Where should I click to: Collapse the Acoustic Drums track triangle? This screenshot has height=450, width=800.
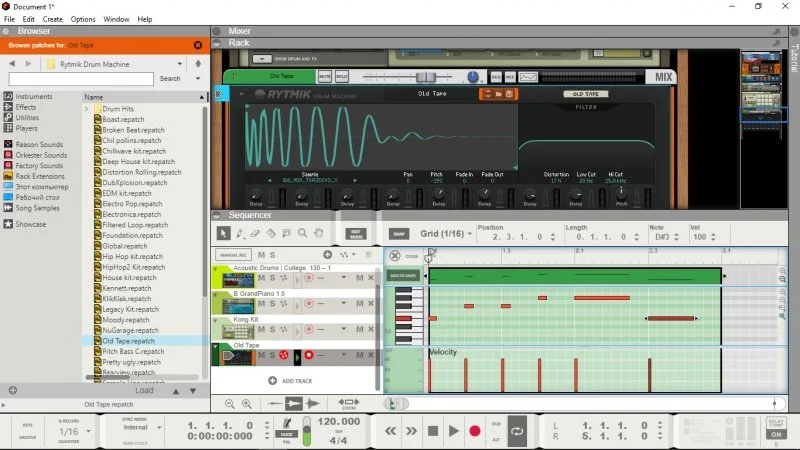click(x=216, y=269)
